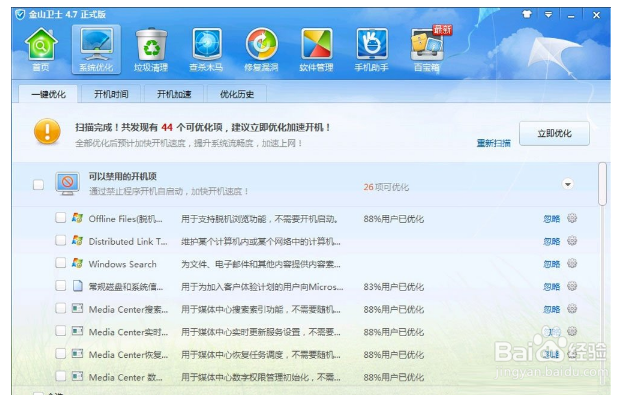The height and width of the screenshot is (395, 644).
Task: Click 忽略 for Offline Files
Action: tap(552, 218)
